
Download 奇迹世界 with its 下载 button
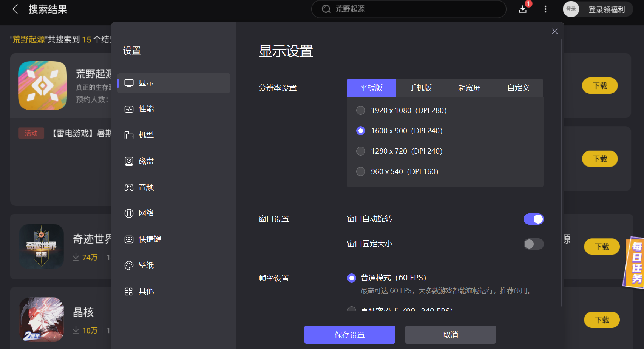[x=602, y=247]
